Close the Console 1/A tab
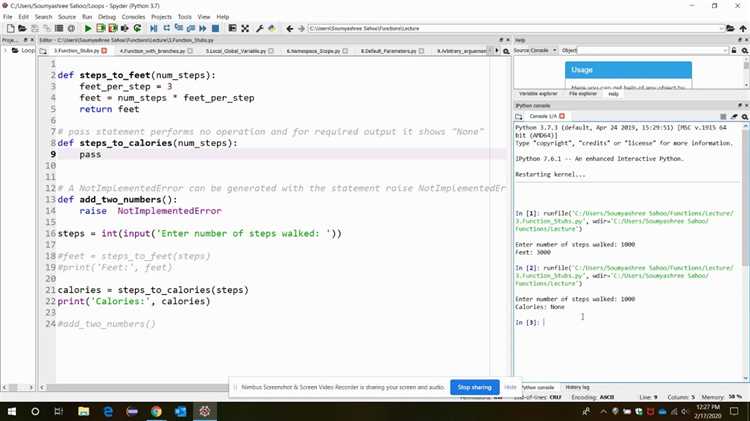Image resolution: width=750 pixels, height=421 pixels. (562, 116)
